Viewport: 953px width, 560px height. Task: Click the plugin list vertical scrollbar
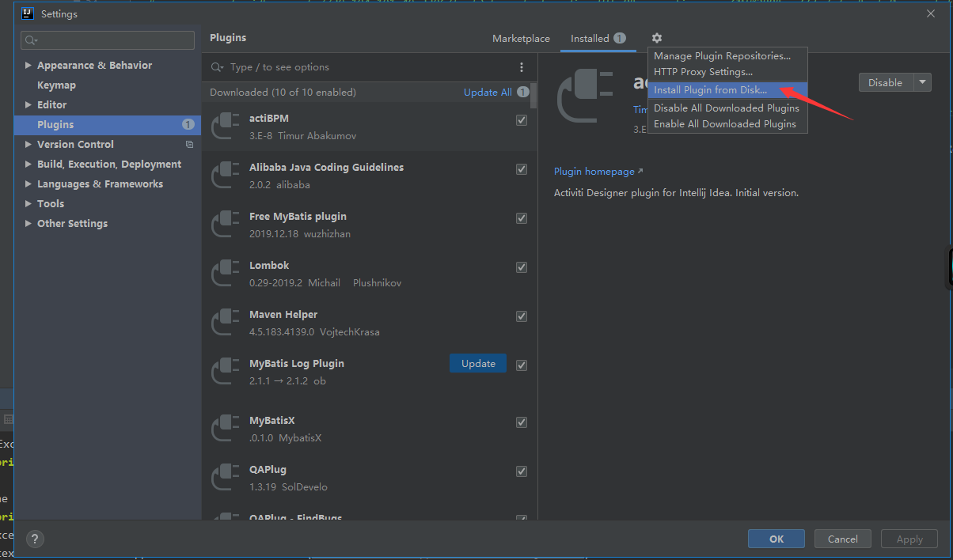[x=534, y=95]
